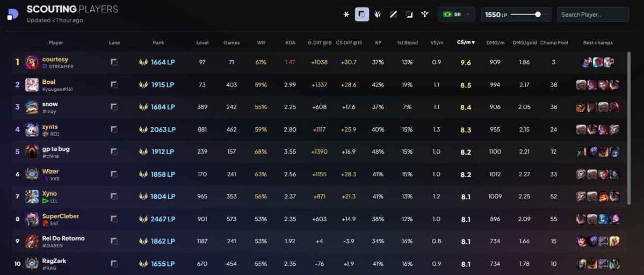The height and width of the screenshot is (275, 644).
Task: Click the VKS team icon under Wizer
Action: pos(46,179)
